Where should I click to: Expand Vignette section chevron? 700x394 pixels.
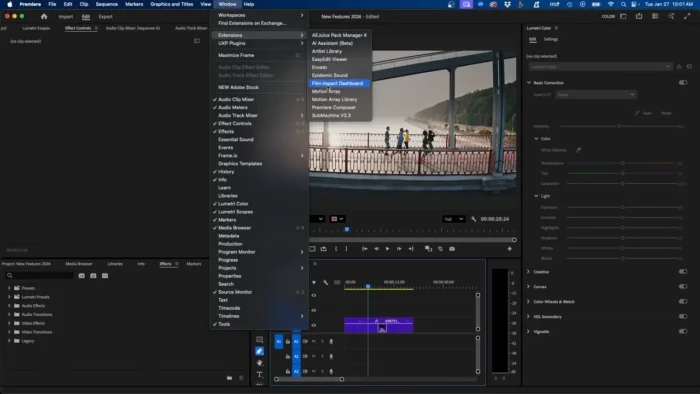click(529, 332)
